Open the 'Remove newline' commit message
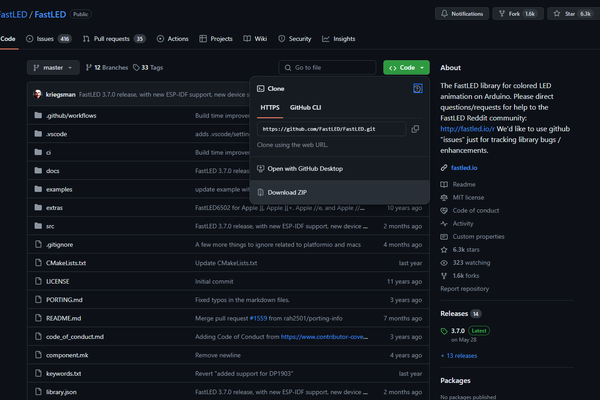 click(218, 355)
